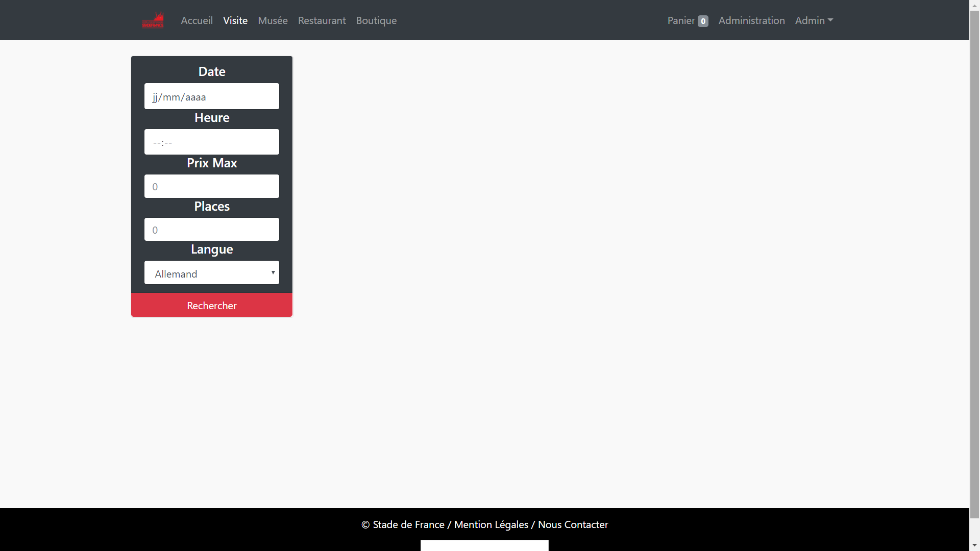
Task: Click into the Places field
Action: click(212, 230)
